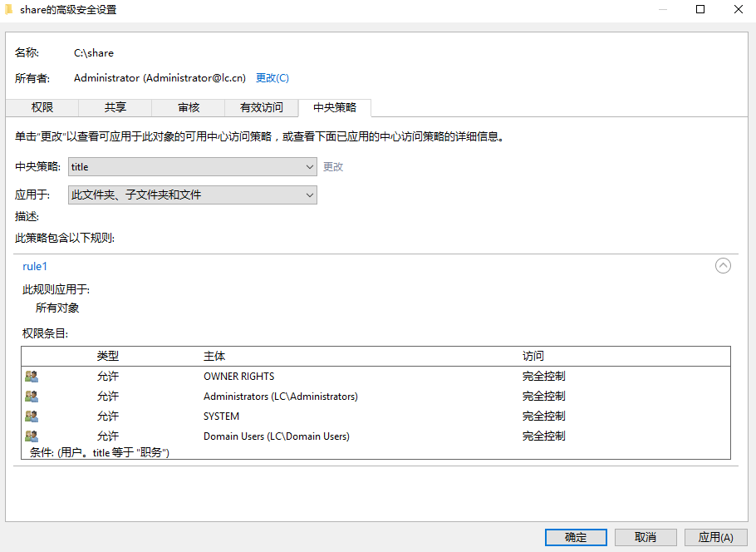Switch to the 权限 tab
The height and width of the screenshot is (552, 756).
pos(42,107)
